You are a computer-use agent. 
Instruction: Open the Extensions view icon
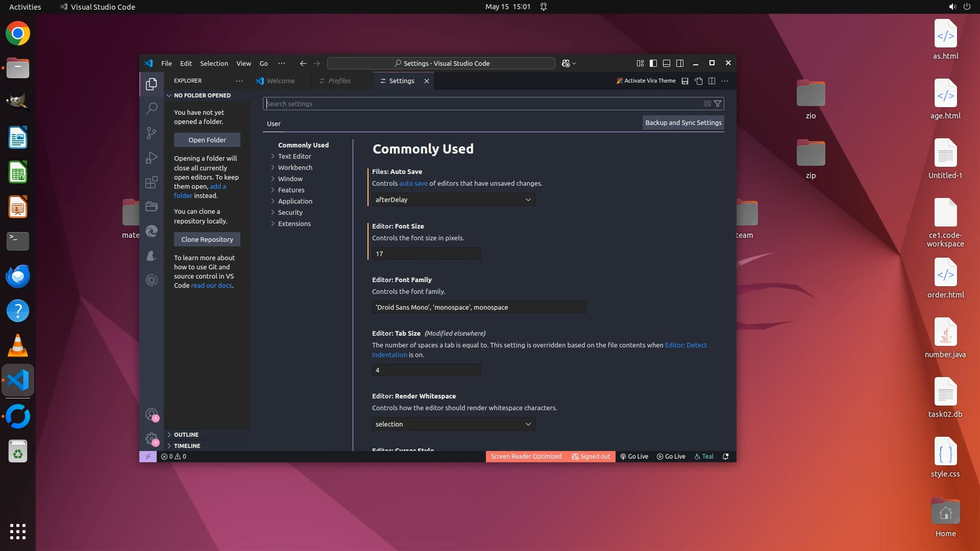[152, 182]
